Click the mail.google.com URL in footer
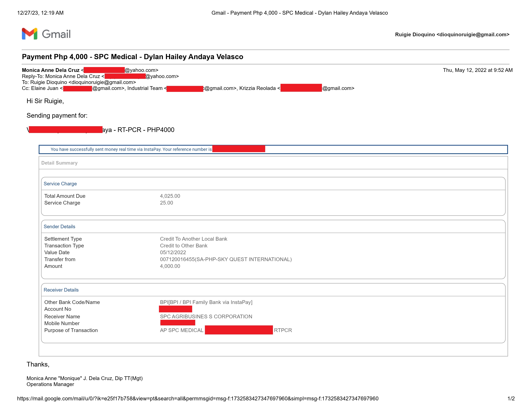 pyautogui.click(x=197, y=399)
